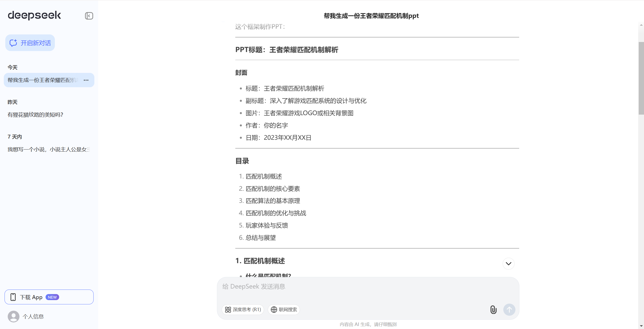Click the conversation title 帮我生成一份王者荣耀匹配机制ppt
The height and width of the screenshot is (329, 644).
[x=371, y=16]
